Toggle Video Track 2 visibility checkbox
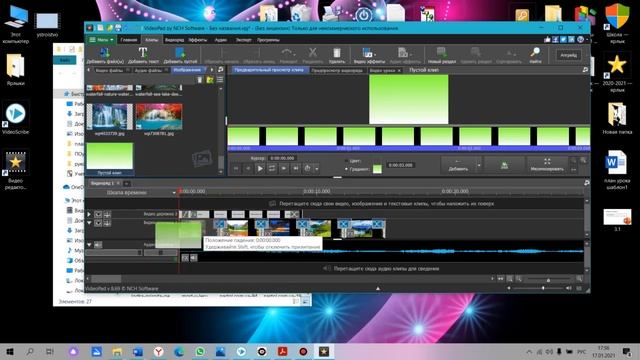The image size is (640, 360). [98, 214]
